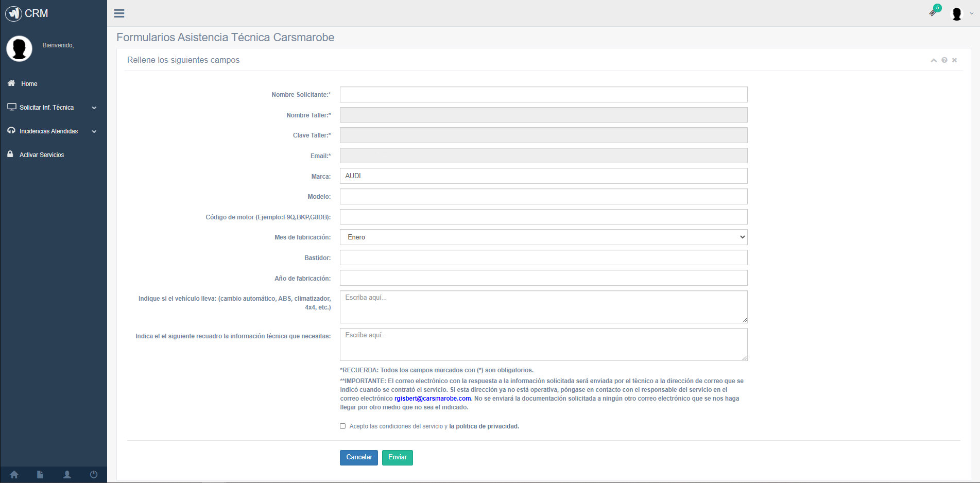This screenshot has width=980, height=483.
Task: Click the user profile icon in bottom sidebar bar
Action: coord(67,475)
